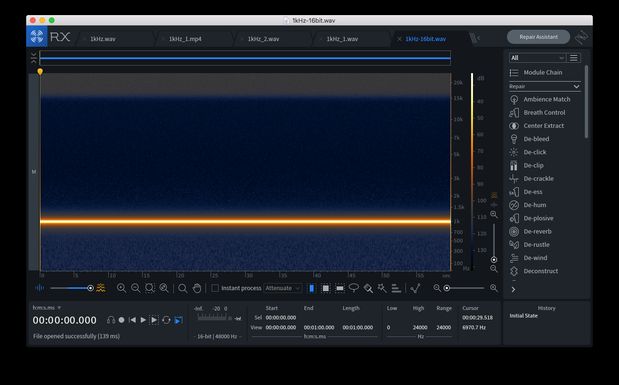The height and width of the screenshot is (385, 619).
Task: Click the selection Start time field
Action: pyautogui.click(x=281, y=317)
